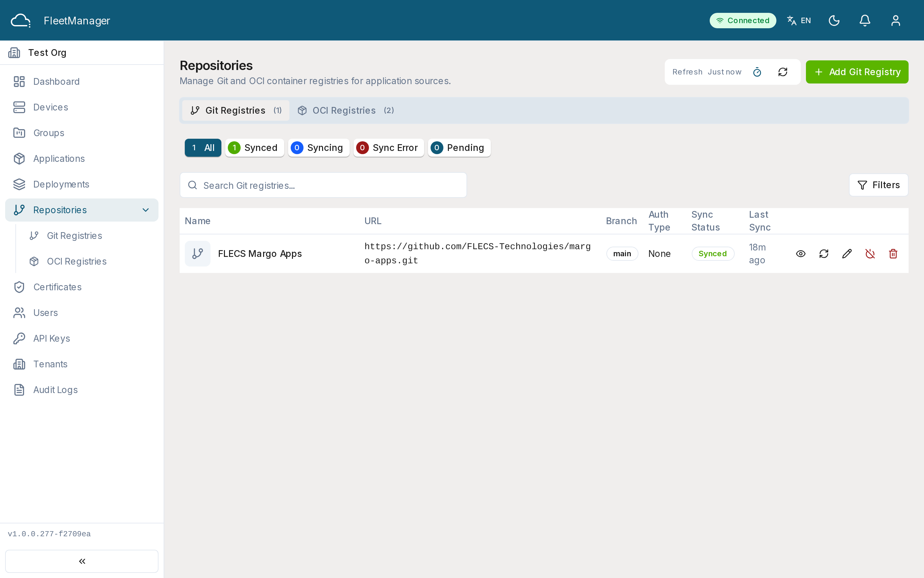This screenshot has width=924, height=578.
Task: Open Groups in the sidebar
Action: pyautogui.click(x=82, y=133)
